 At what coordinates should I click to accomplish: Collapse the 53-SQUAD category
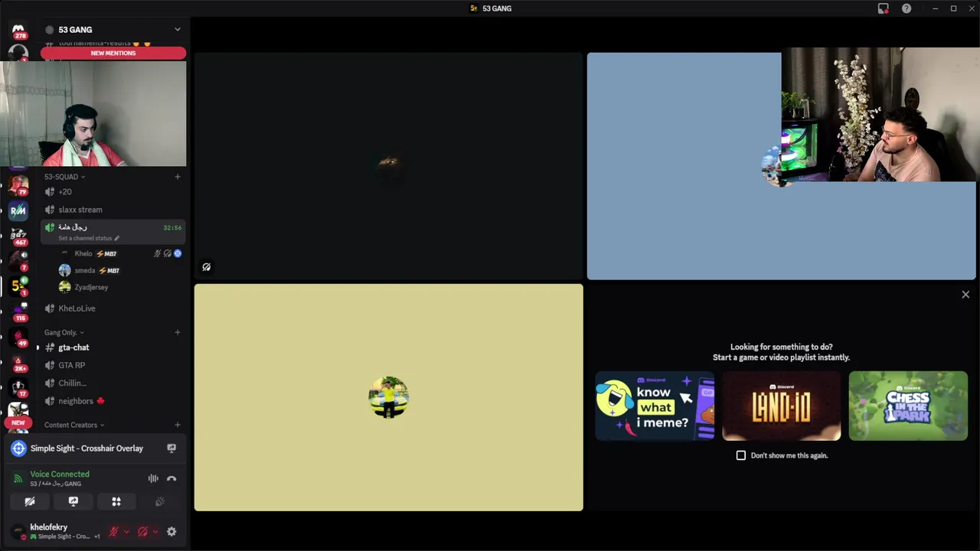(65, 177)
